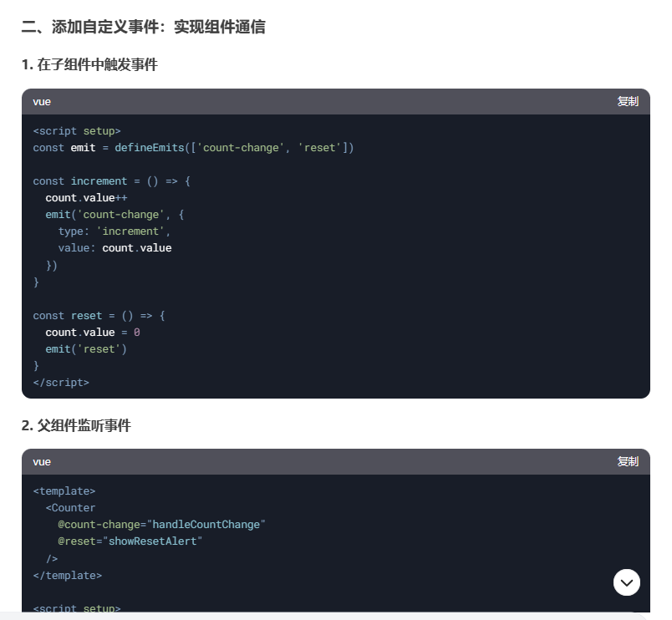
Task: Click the line const reset = () => {
Action: tap(99, 316)
